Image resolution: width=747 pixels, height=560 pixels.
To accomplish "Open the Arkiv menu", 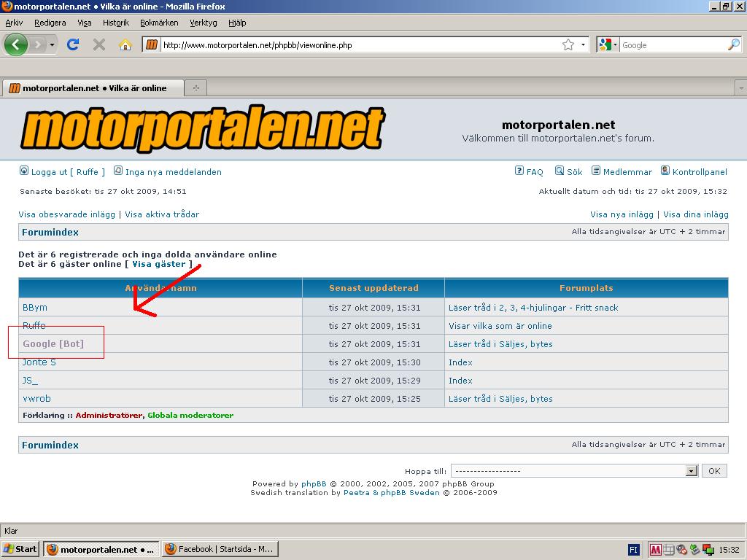I will 15,23.
